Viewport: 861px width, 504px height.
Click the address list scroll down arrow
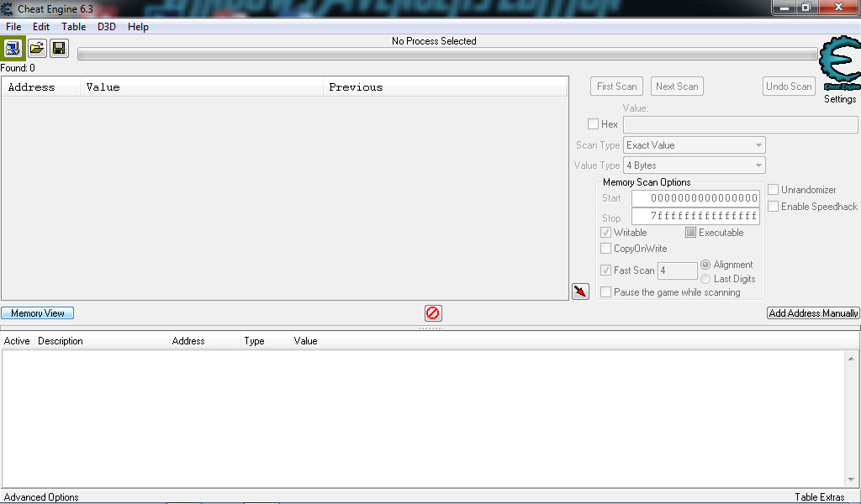click(851, 480)
